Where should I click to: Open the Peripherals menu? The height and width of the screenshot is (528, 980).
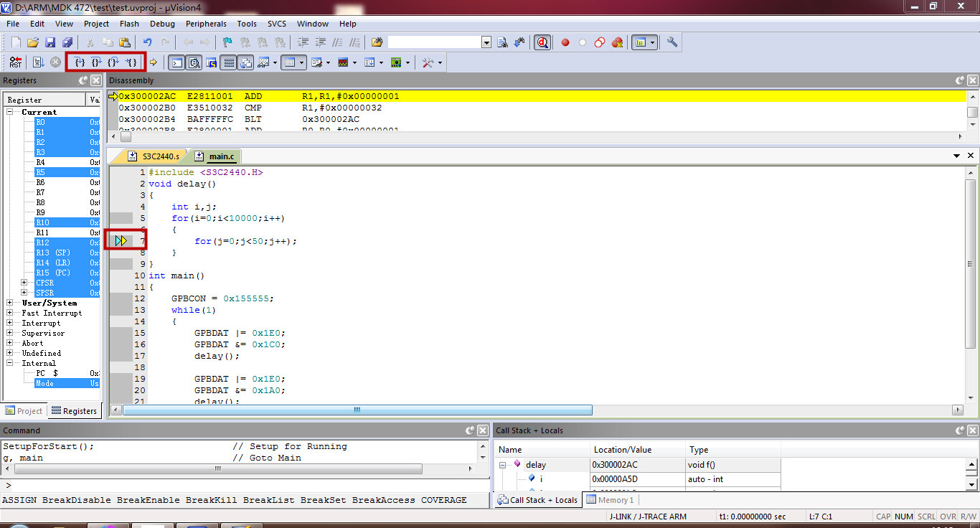[206, 24]
